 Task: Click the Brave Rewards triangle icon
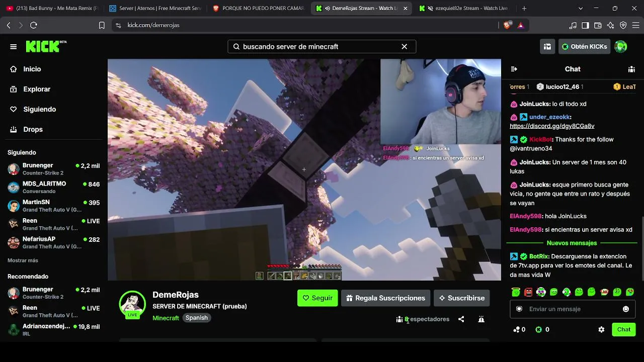pos(521,25)
